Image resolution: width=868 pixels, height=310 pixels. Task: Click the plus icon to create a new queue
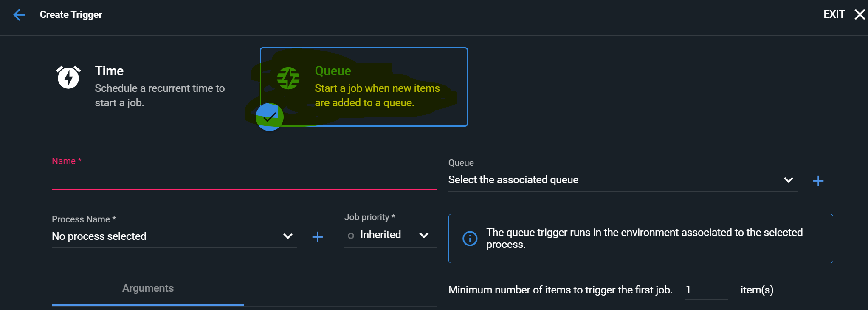pyautogui.click(x=818, y=180)
